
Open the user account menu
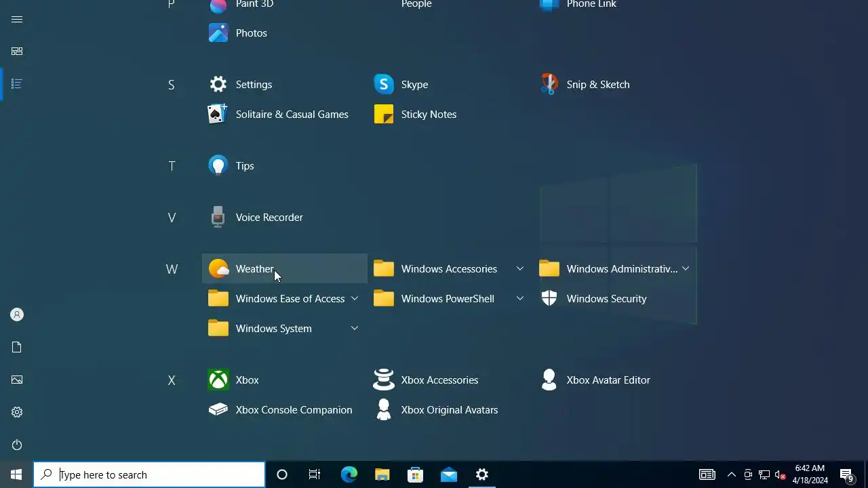click(17, 314)
